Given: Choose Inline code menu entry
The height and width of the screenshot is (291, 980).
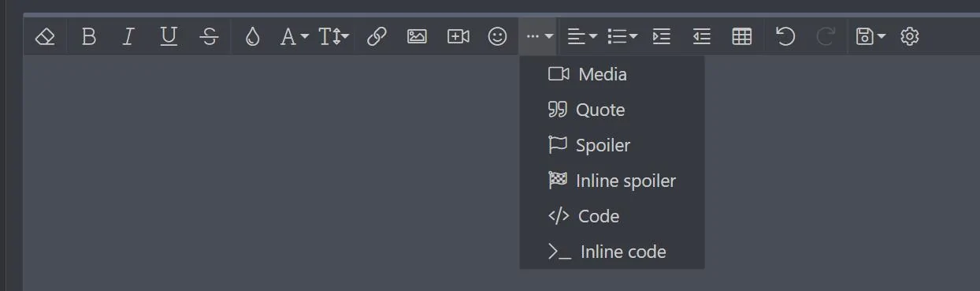Looking at the screenshot, I should 612,252.
